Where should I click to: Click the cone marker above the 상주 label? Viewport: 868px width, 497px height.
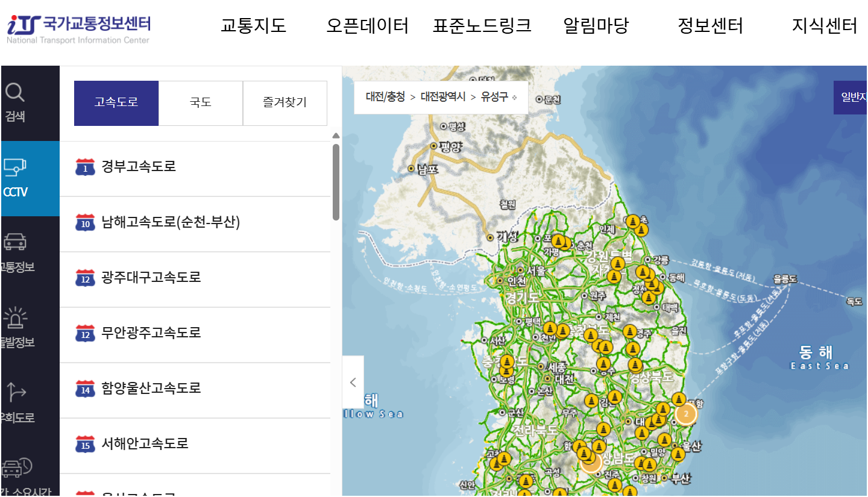pyautogui.click(x=603, y=363)
